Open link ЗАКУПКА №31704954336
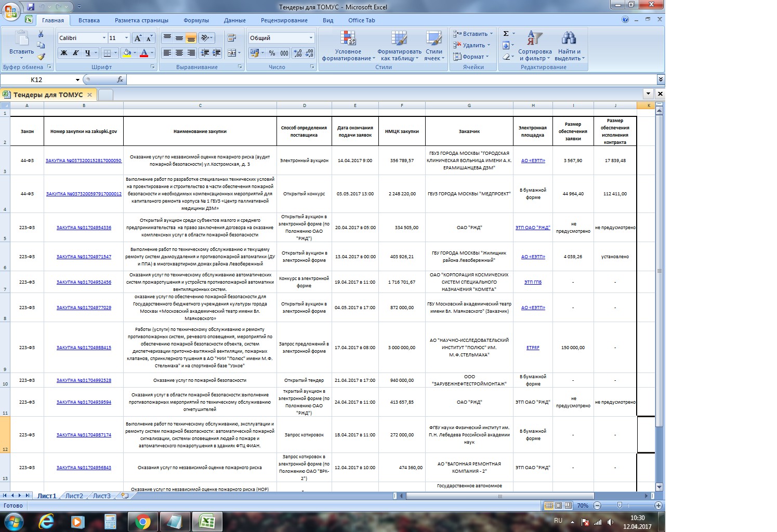The image size is (777, 532). (x=84, y=228)
